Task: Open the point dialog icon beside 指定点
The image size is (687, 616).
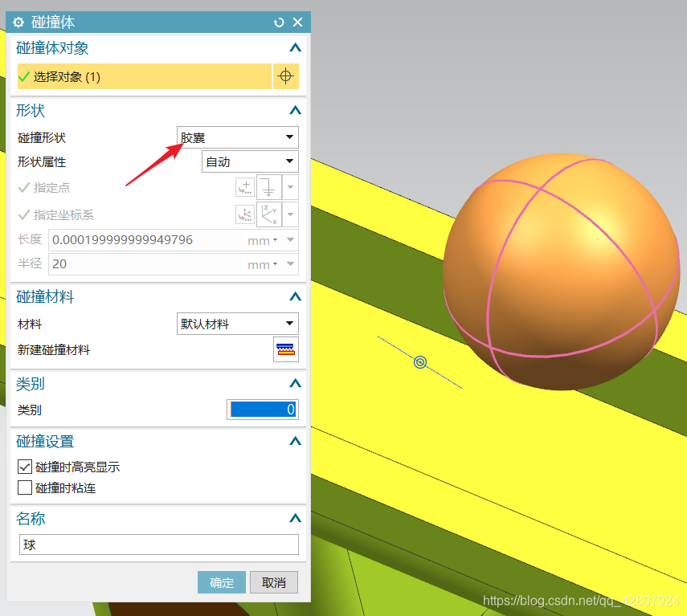Action: pos(244,186)
